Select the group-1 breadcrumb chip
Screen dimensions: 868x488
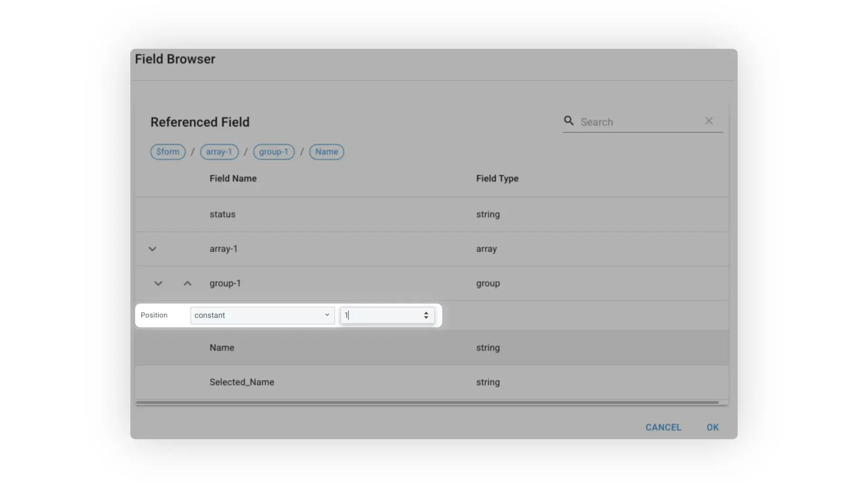point(274,152)
